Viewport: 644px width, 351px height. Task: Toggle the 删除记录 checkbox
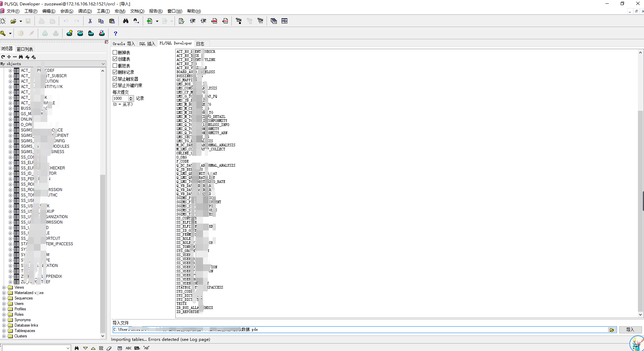coord(115,72)
